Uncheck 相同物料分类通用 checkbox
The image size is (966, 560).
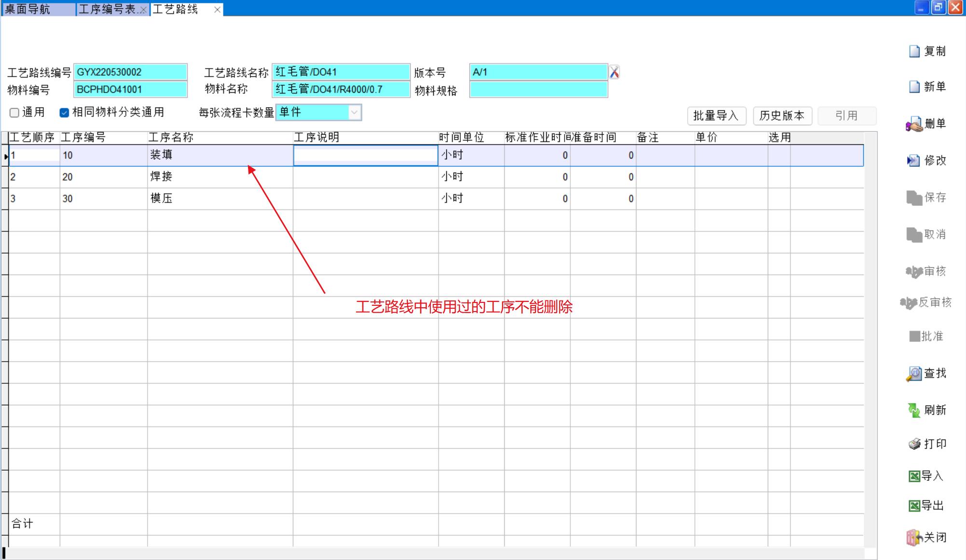point(64,113)
